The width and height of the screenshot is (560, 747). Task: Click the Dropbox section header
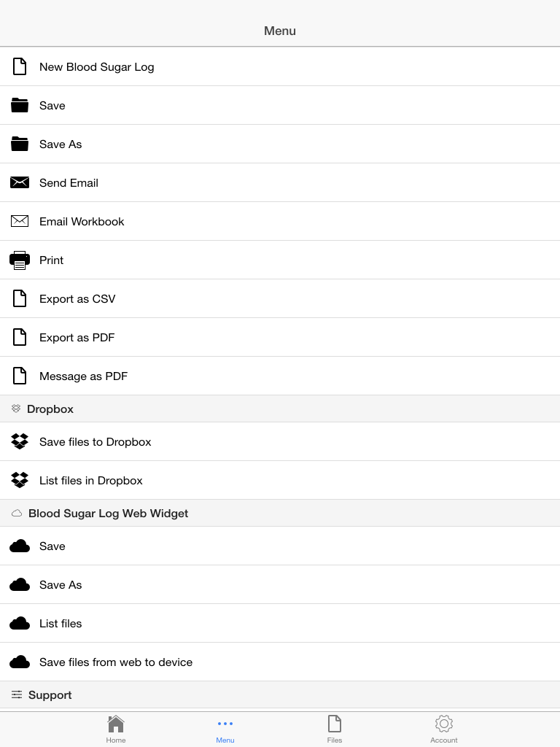click(280, 409)
